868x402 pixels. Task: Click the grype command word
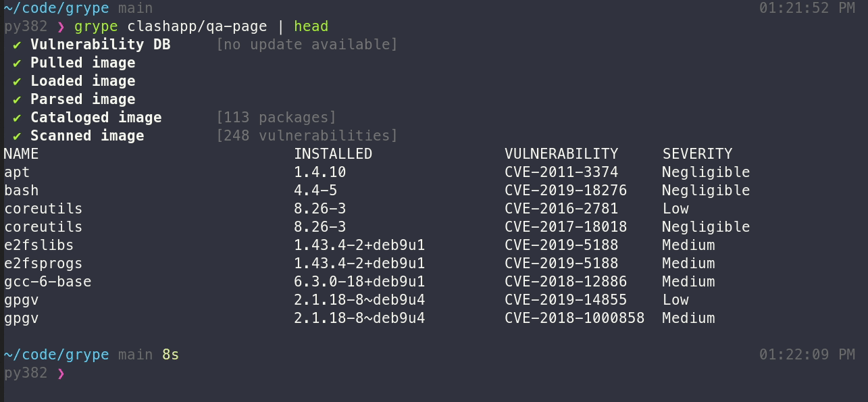point(96,27)
